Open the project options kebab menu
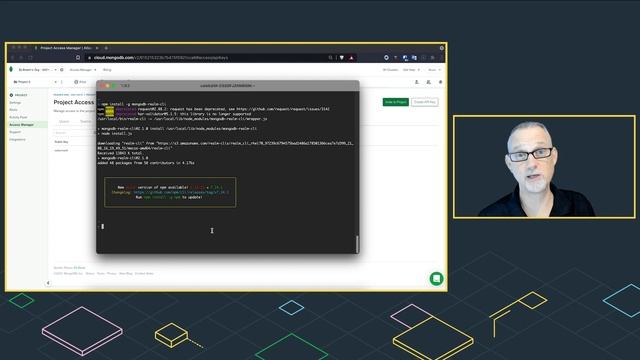Image resolution: width=640 pixels, height=360 pixels. 62,82
